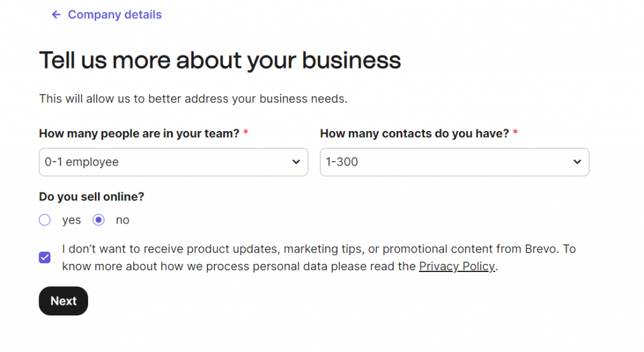Click the "Do you sell online?" question label
The image size is (644, 352).
pos(92,196)
